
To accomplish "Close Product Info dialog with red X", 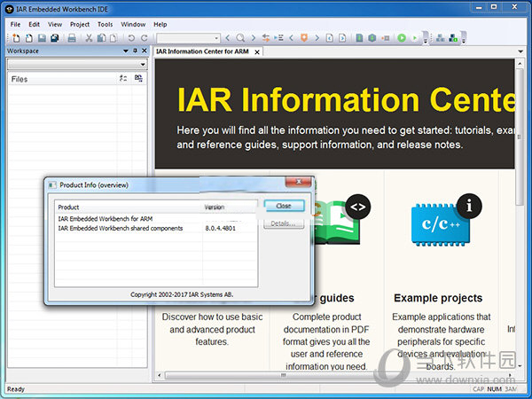I will point(298,182).
